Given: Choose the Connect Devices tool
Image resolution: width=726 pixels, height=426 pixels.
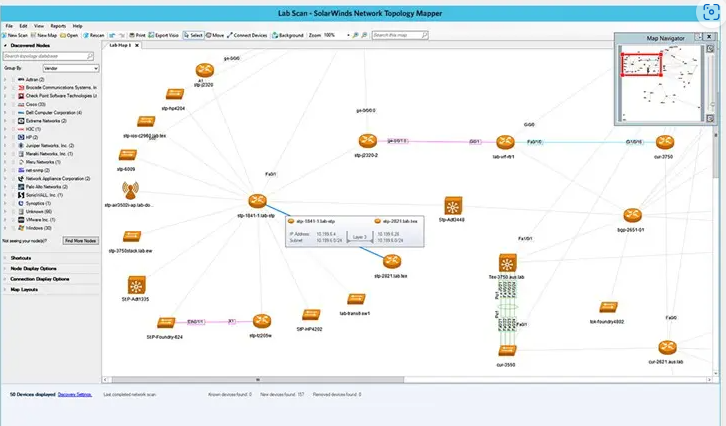Looking at the screenshot, I should pyautogui.click(x=247, y=35).
